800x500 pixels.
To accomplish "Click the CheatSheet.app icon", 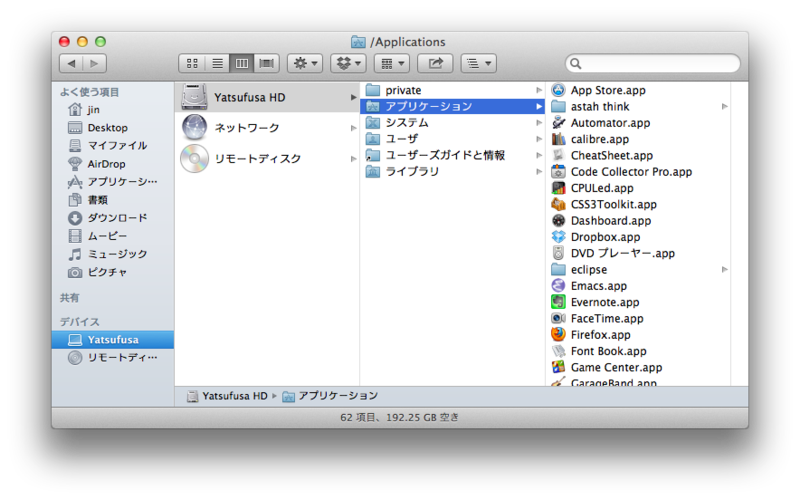I will coord(559,155).
